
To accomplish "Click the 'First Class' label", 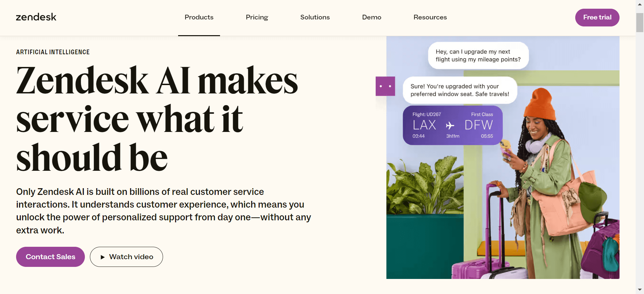I will click(x=482, y=115).
